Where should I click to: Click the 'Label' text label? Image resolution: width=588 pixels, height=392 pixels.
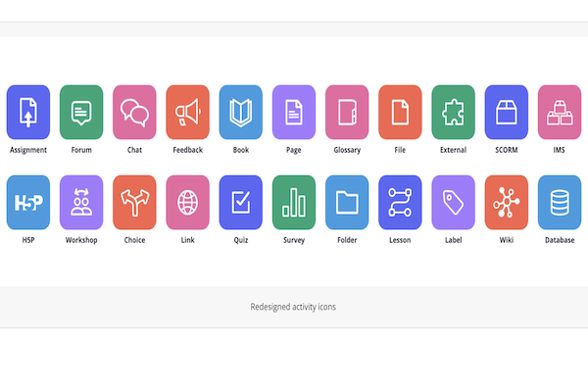click(454, 240)
